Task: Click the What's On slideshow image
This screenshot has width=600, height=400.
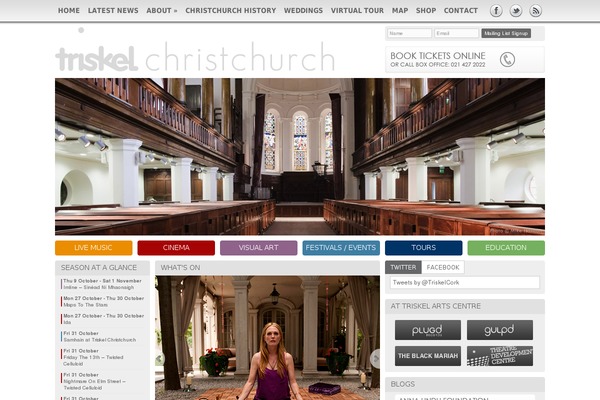Action: pos(267,338)
